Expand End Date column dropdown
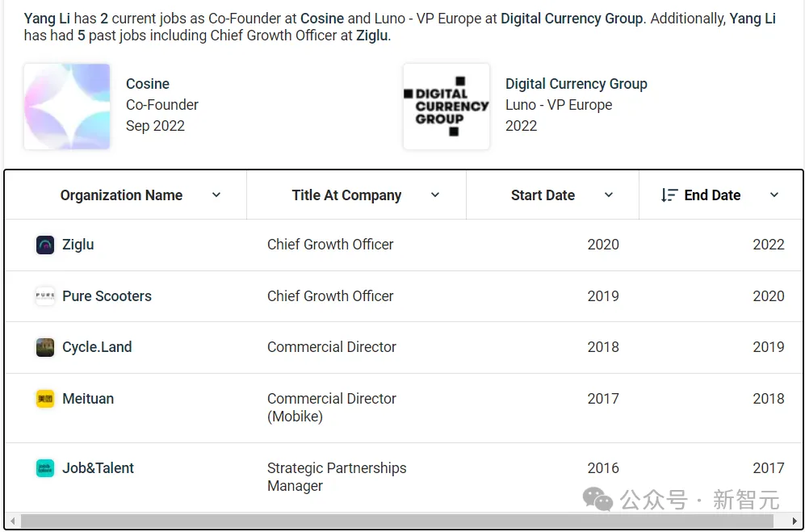 774,195
